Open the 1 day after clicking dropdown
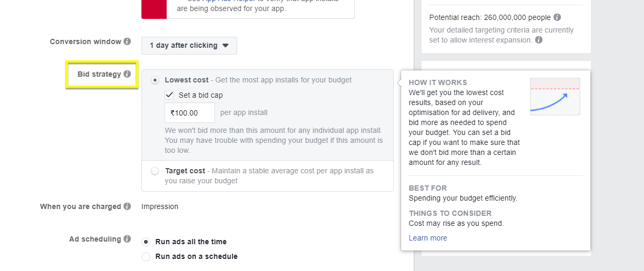 (189, 46)
